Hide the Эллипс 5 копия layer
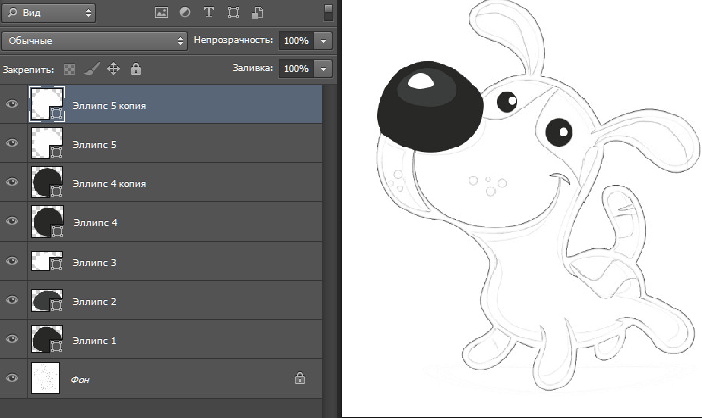 point(12,105)
